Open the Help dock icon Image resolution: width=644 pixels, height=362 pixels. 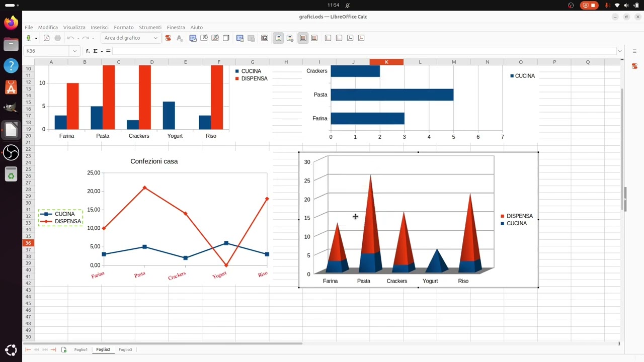click(11, 66)
